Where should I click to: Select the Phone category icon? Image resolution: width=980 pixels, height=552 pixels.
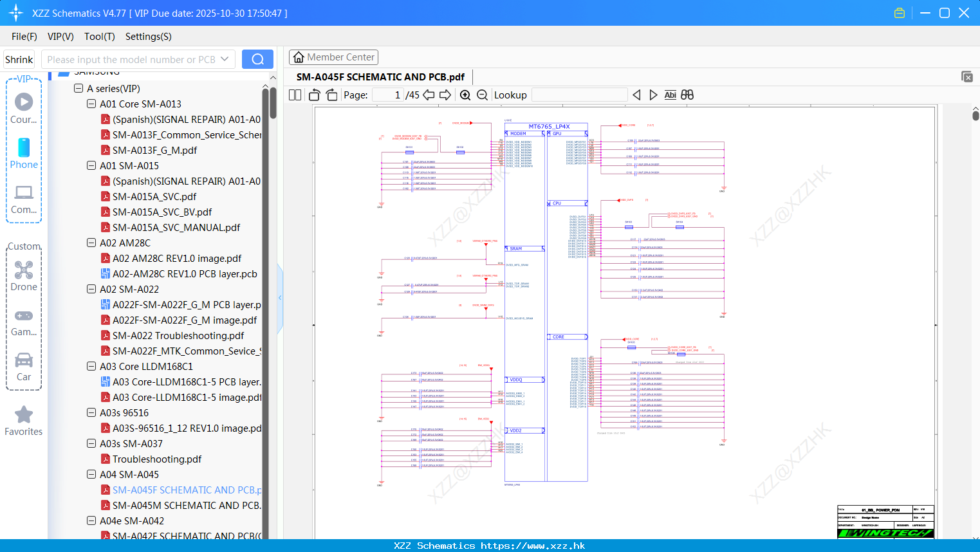24,154
